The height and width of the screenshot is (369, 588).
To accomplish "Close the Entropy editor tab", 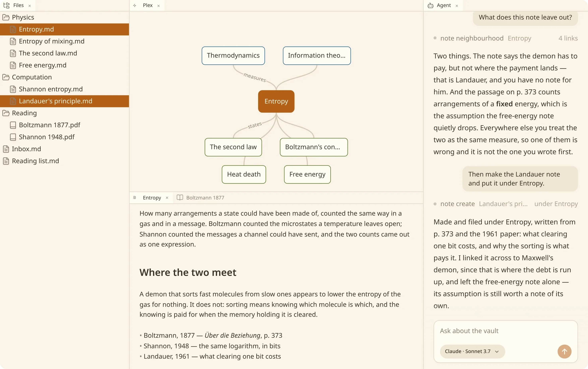I will [x=167, y=198].
